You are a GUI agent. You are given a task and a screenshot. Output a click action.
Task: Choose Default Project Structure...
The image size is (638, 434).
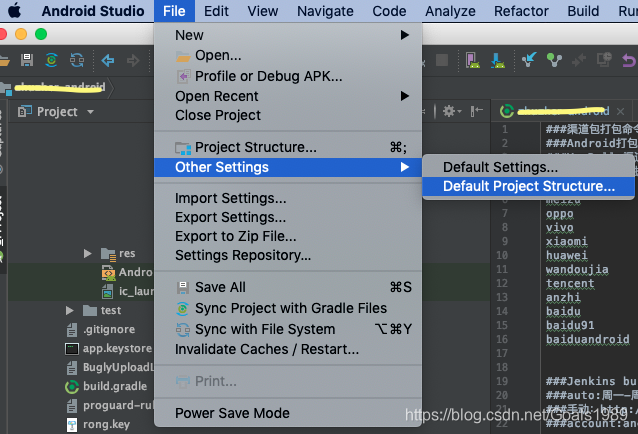coord(528,186)
